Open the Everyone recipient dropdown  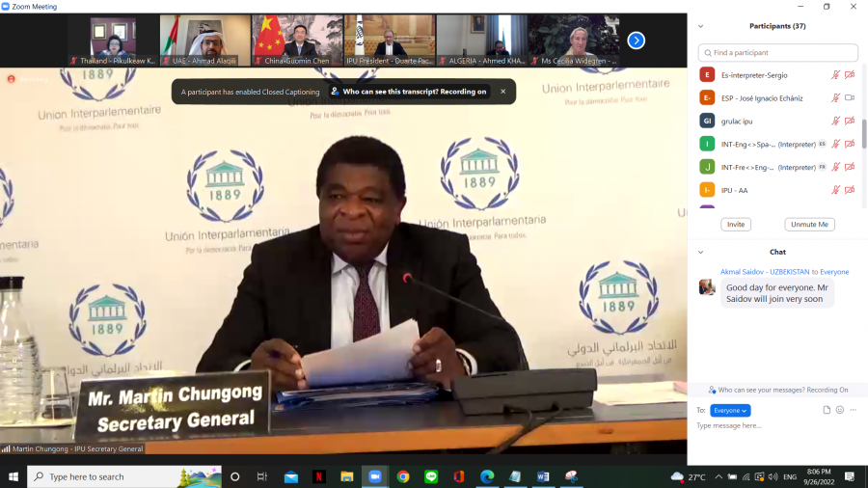[730, 410]
